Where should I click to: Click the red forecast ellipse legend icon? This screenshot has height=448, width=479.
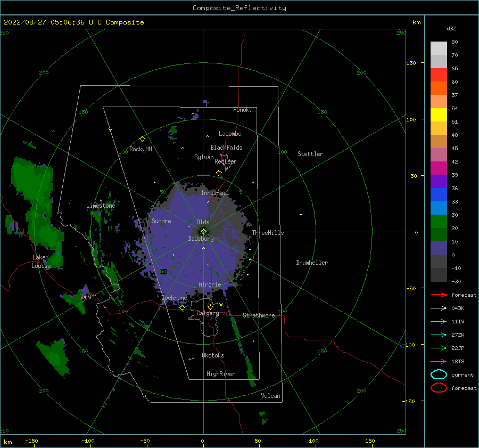[439, 388]
